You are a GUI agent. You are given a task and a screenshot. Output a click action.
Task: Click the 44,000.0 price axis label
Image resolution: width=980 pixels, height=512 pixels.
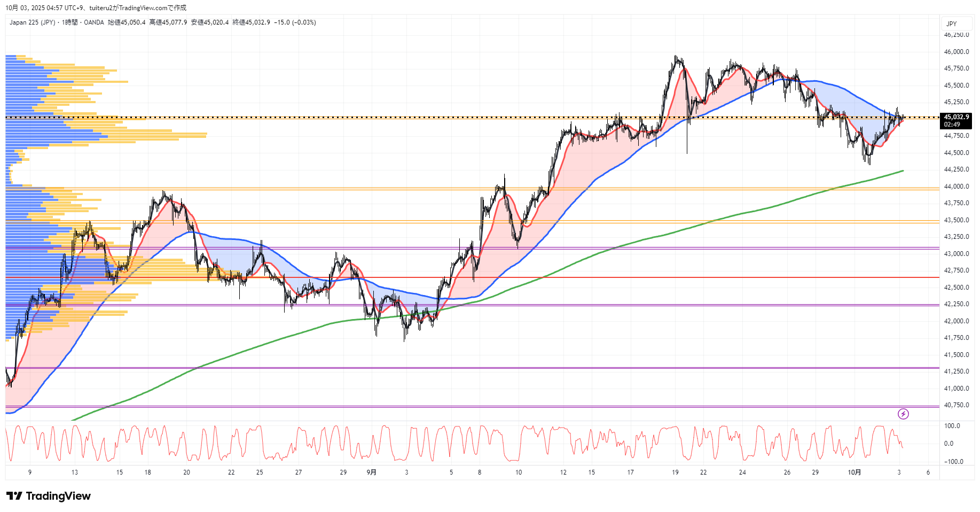tap(956, 187)
